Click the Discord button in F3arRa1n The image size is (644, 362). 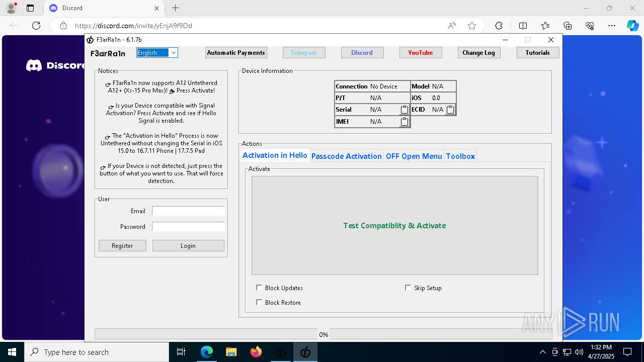coord(362,53)
